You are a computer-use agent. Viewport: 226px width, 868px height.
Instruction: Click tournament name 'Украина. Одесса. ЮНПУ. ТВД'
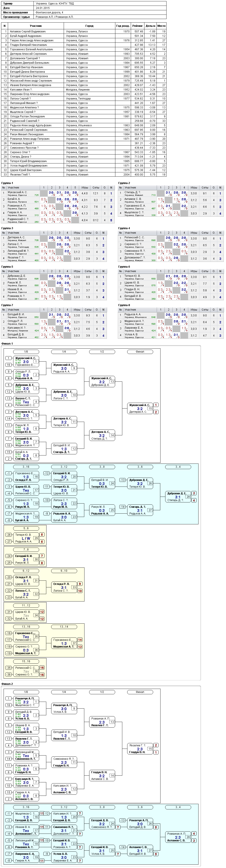[x=55, y=3]
